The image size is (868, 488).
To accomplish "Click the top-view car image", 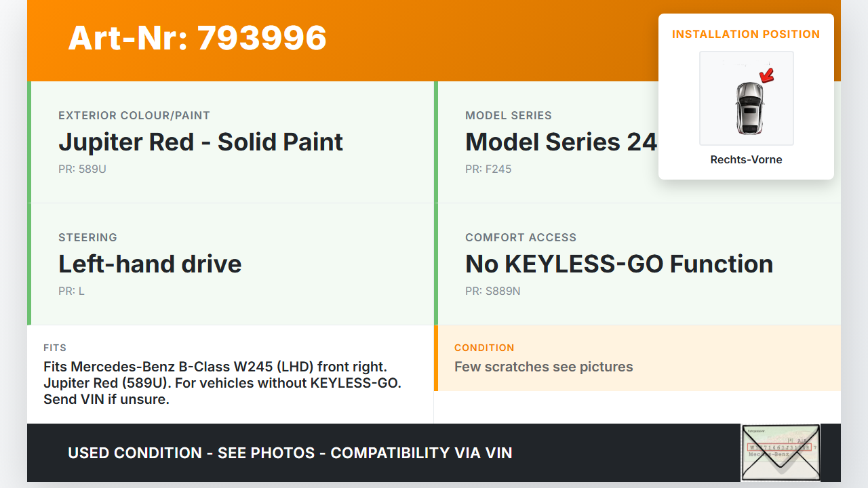I will click(x=748, y=107).
